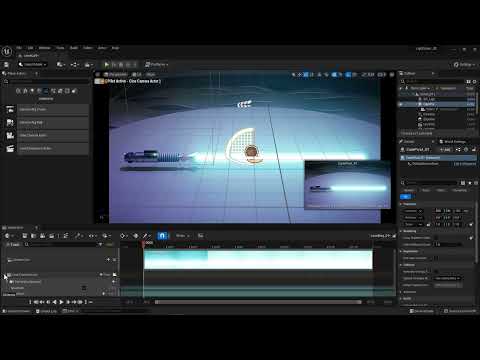Activate the viewport Rotate tool
The height and width of the screenshot is (360, 480).
tap(306, 74)
